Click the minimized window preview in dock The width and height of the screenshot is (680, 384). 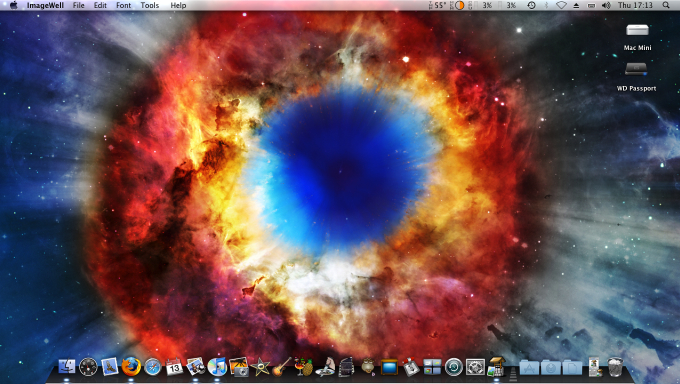(594, 367)
